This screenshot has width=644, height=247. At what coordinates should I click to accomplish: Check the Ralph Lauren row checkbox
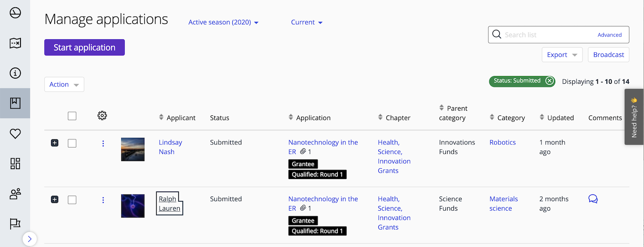click(x=72, y=200)
